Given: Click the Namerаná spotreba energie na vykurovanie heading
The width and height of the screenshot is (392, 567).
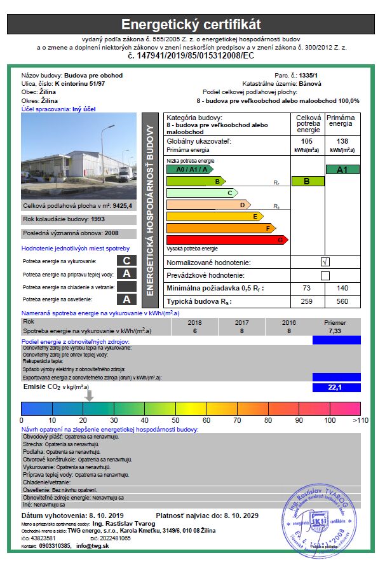Looking at the screenshot, I should (100, 313).
